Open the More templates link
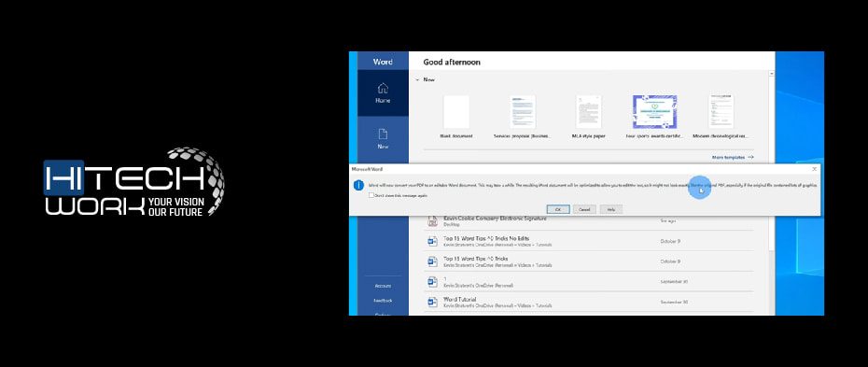This screenshot has width=868, height=367. (x=733, y=157)
